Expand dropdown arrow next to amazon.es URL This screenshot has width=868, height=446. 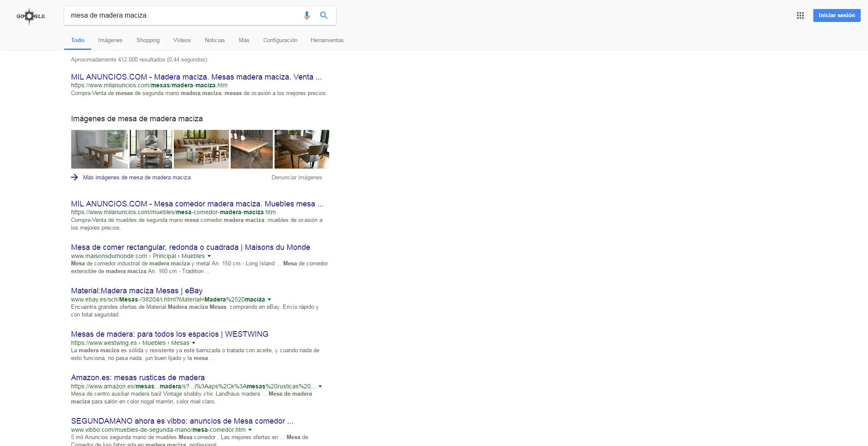coord(320,386)
